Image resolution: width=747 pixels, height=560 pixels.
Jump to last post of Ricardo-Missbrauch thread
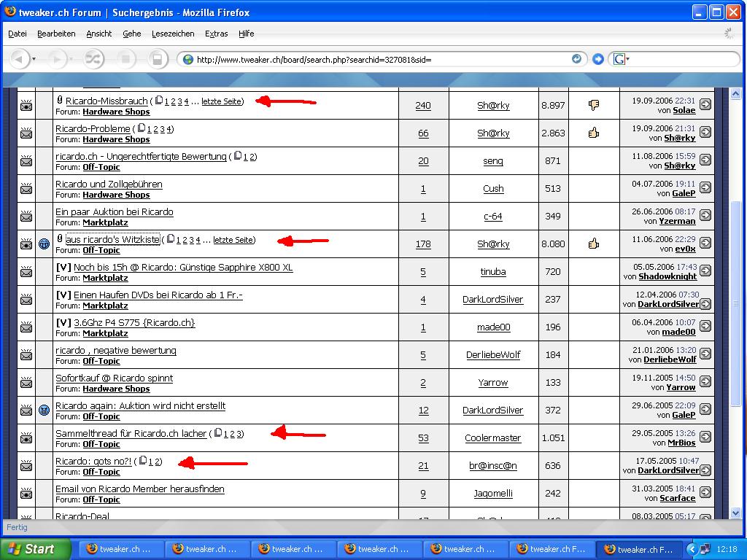[x=705, y=105]
